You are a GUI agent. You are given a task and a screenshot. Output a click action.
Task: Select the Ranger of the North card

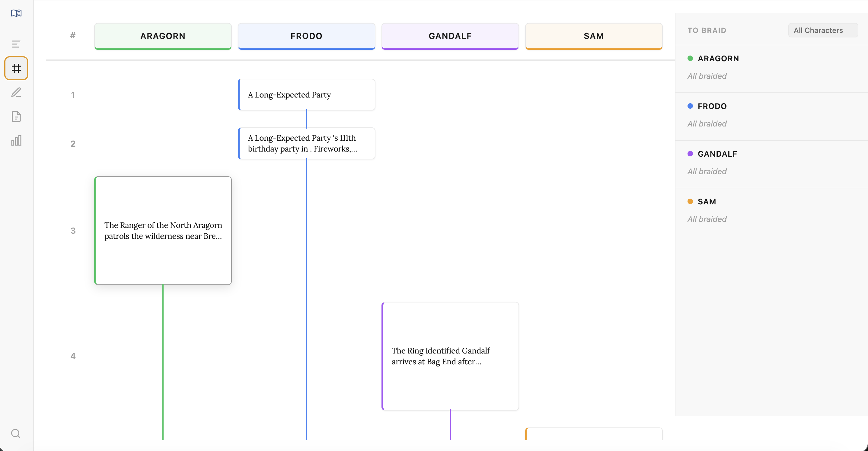[163, 231]
